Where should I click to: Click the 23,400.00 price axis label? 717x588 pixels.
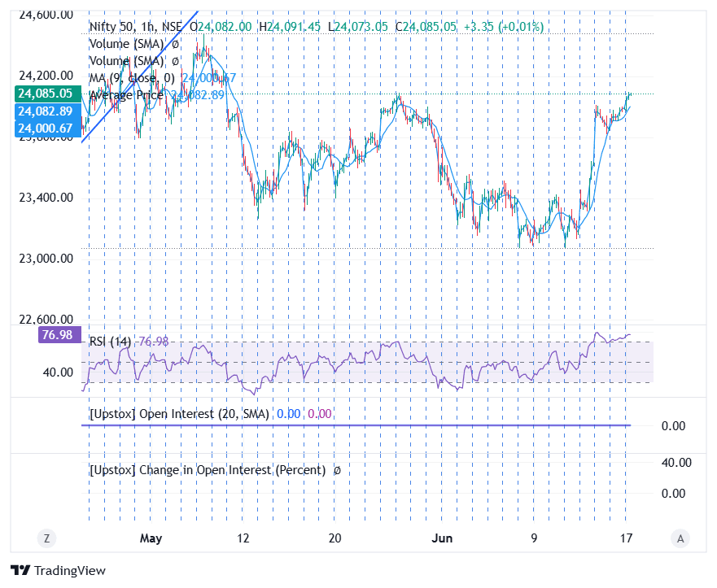point(46,198)
